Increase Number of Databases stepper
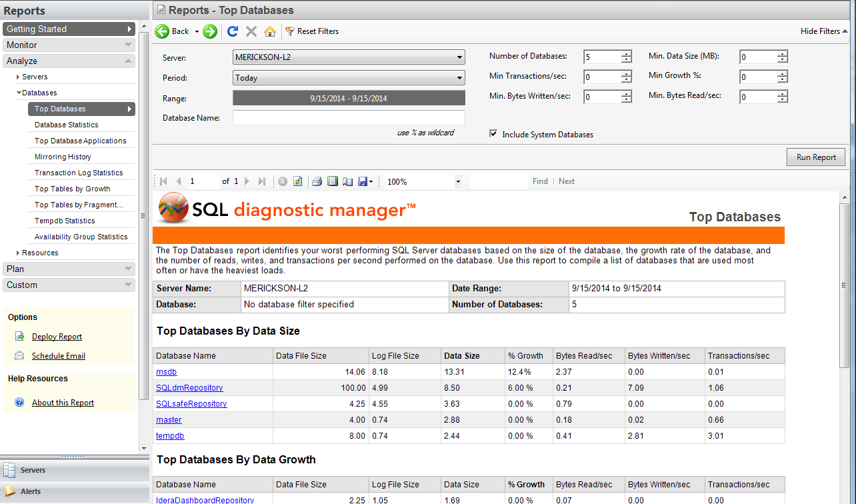Screen dimensions: 856x504 626,54
